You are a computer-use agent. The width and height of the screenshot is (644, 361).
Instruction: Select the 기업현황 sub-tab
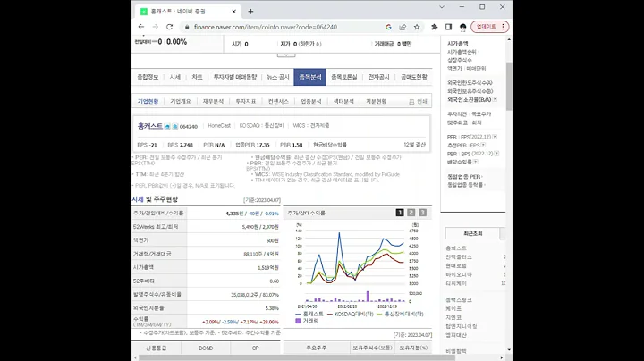pyautogui.click(x=148, y=101)
